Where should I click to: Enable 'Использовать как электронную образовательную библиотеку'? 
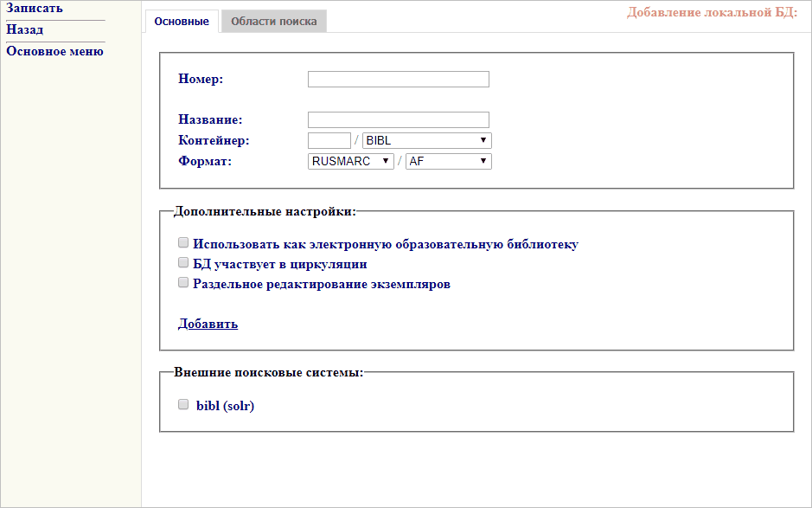182,242
